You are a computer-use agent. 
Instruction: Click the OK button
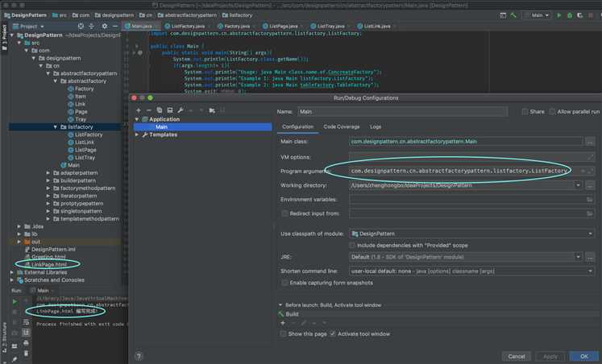pos(584,356)
